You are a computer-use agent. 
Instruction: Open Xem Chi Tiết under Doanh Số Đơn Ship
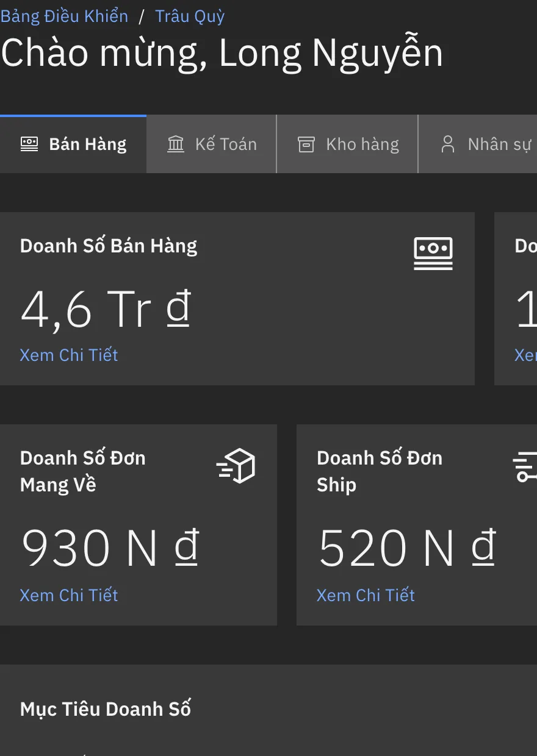coord(366,595)
